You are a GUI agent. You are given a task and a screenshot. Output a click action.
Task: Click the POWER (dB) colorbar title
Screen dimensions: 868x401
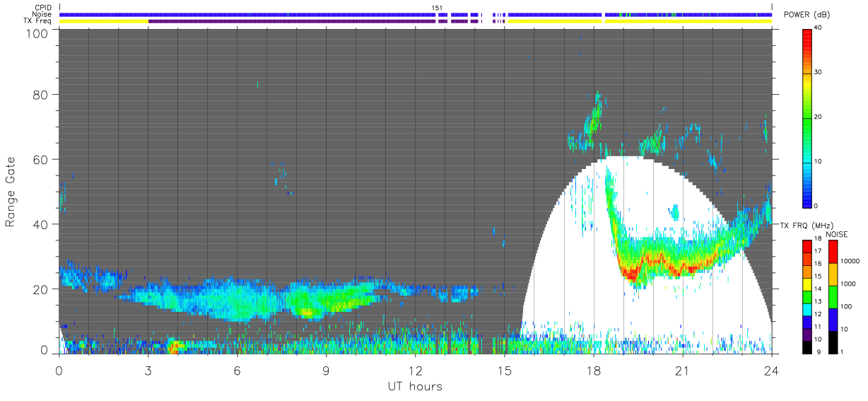(x=807, y=15)
